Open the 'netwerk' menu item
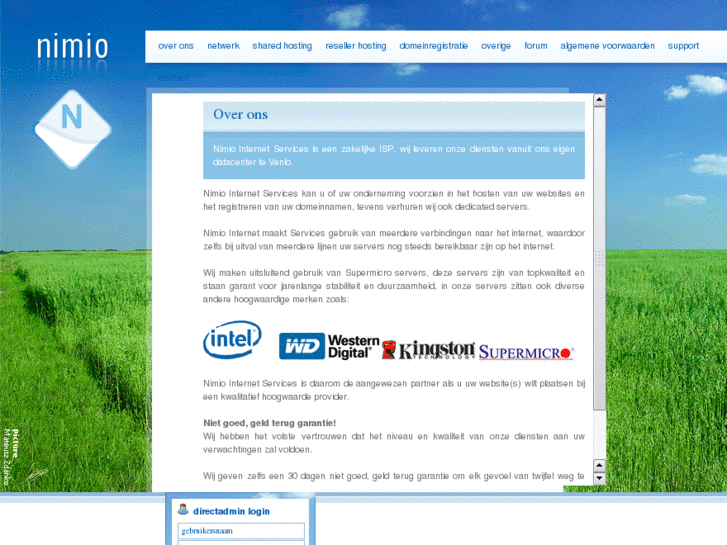727x545 pixels. (x=223, y=46)
